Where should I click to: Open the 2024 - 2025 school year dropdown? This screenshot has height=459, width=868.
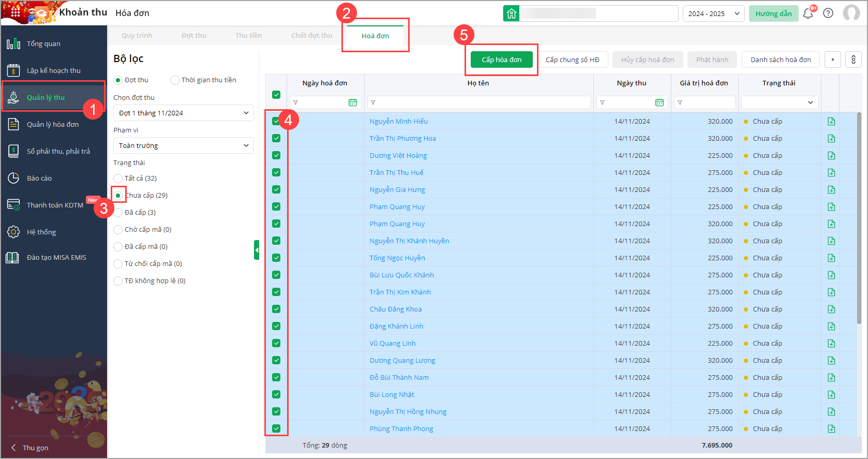coord(713,14)
